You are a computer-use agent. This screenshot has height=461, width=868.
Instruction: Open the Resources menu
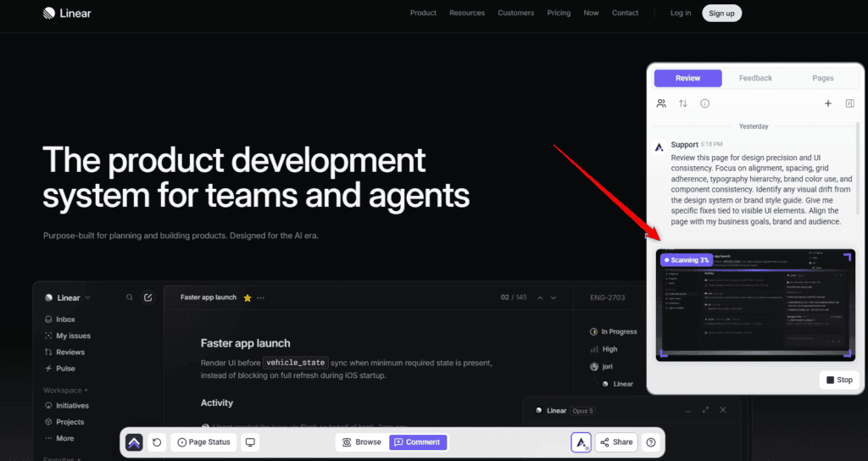(467, 13)
